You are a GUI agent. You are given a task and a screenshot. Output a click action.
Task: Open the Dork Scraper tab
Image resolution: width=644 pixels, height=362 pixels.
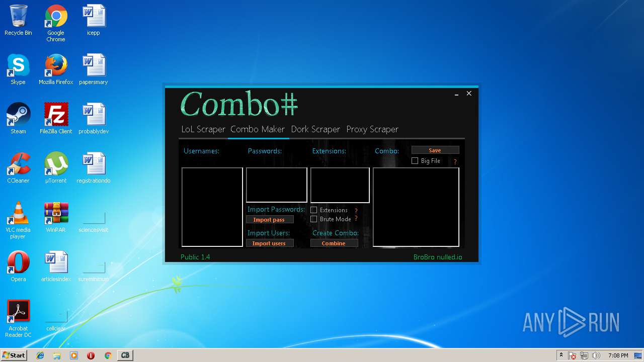point(315,129)
